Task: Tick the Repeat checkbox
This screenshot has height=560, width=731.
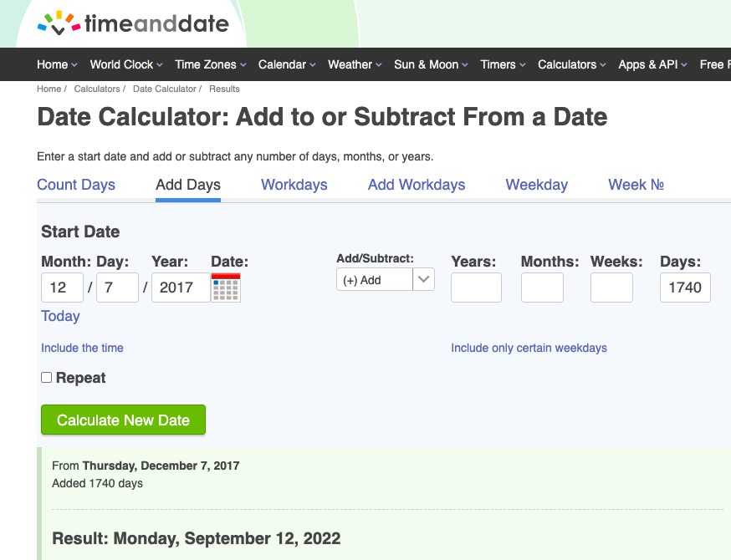Action: [x=46, y=377]
